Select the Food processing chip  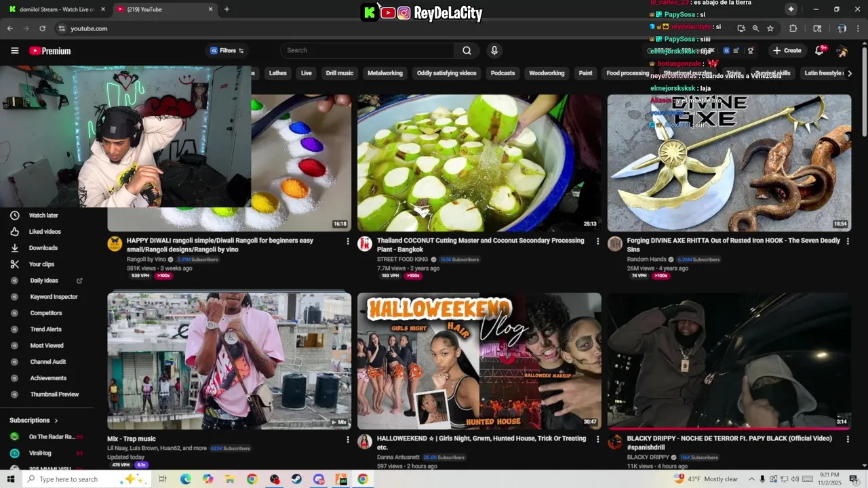pos(628,73)
